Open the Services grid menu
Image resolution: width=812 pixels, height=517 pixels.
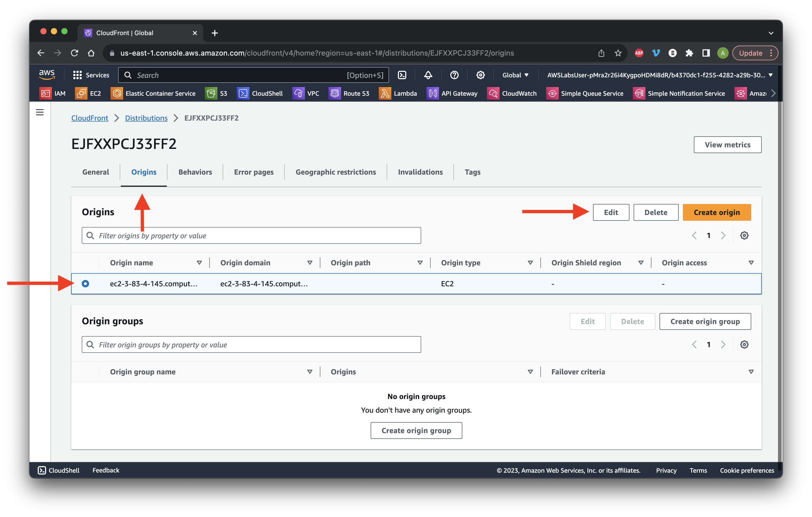tap(91, 75)
